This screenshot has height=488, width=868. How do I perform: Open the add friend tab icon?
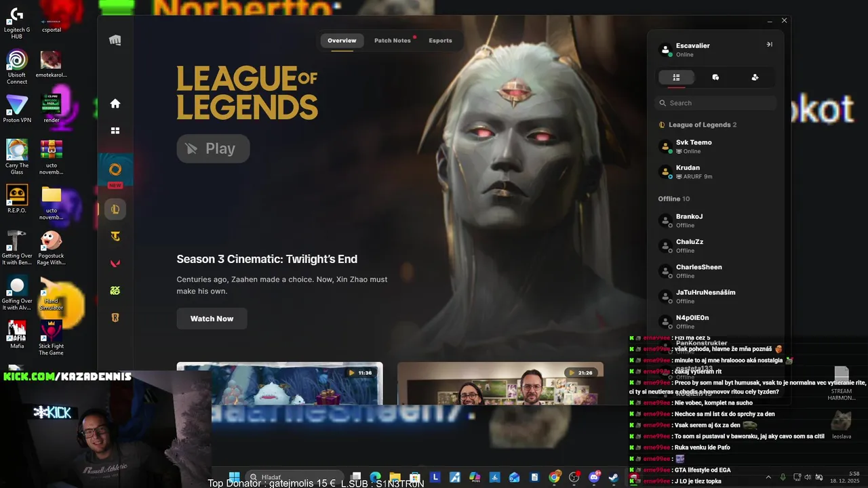755,77
